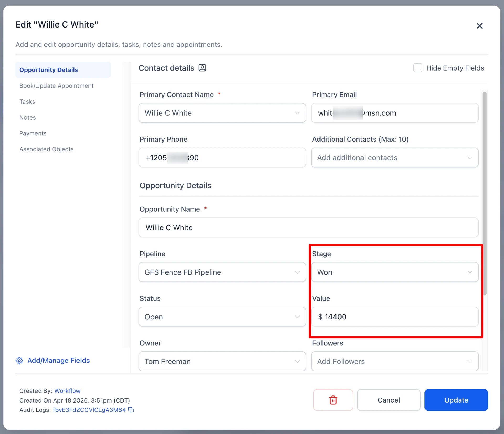504x434 pixels.
Task: Switch to Book/Update Appointment section
Action: click(56, 86)
